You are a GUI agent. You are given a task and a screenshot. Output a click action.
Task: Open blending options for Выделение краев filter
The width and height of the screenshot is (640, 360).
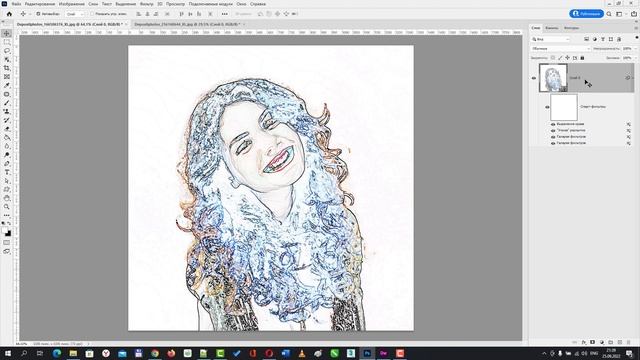point(629,124)
